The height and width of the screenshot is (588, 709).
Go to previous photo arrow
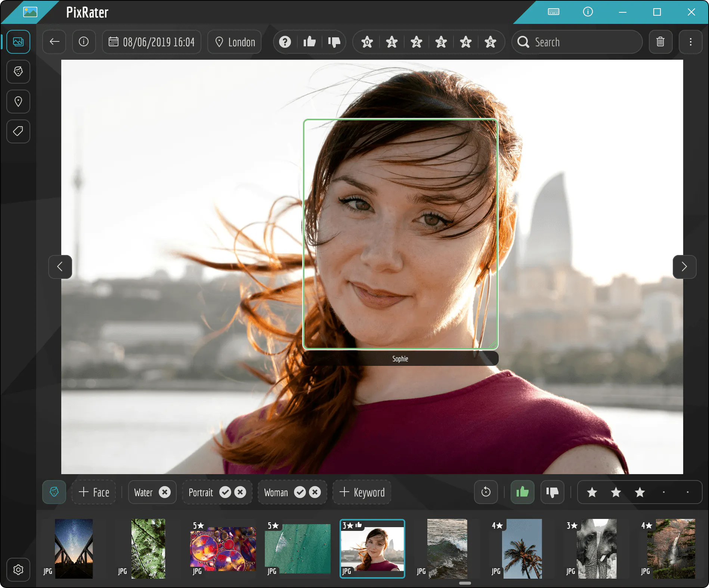(x=60, y=267)
